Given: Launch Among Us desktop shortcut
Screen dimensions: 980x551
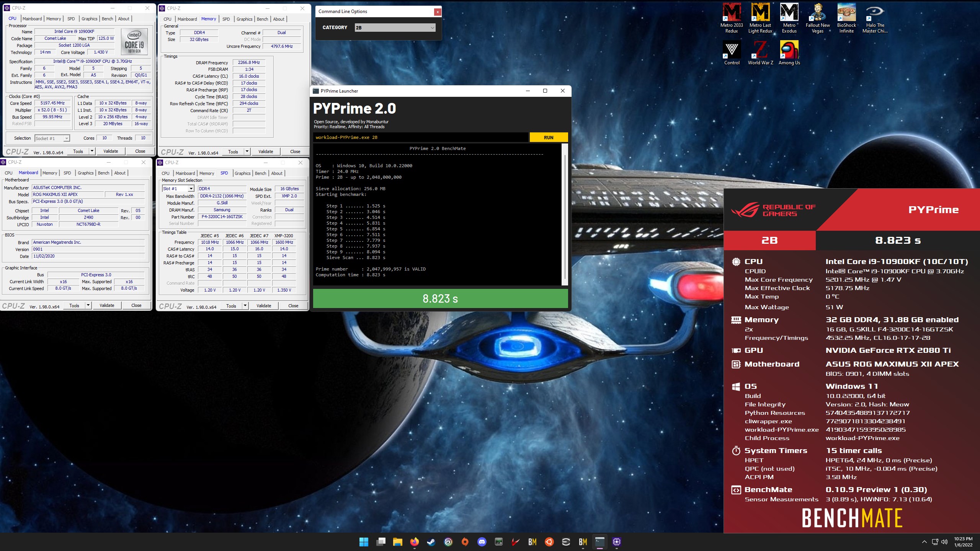Looking at the screenshot, I should coord(789,53).
